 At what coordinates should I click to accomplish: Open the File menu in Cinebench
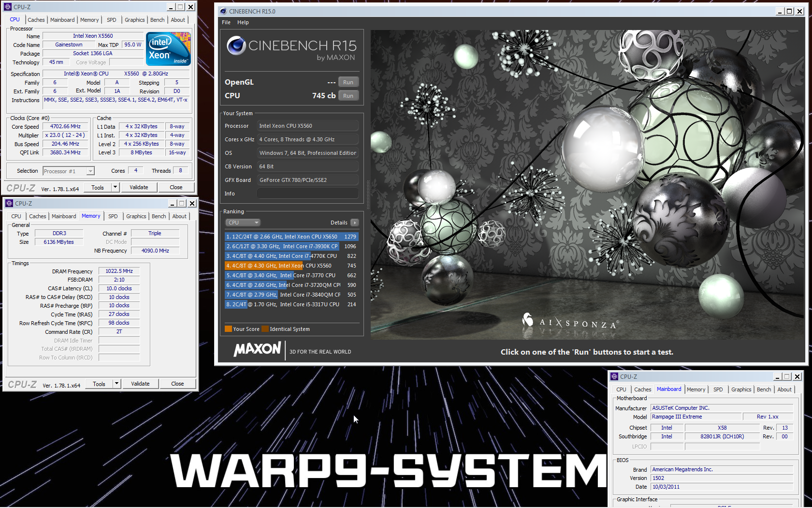[x=226, y=22]
